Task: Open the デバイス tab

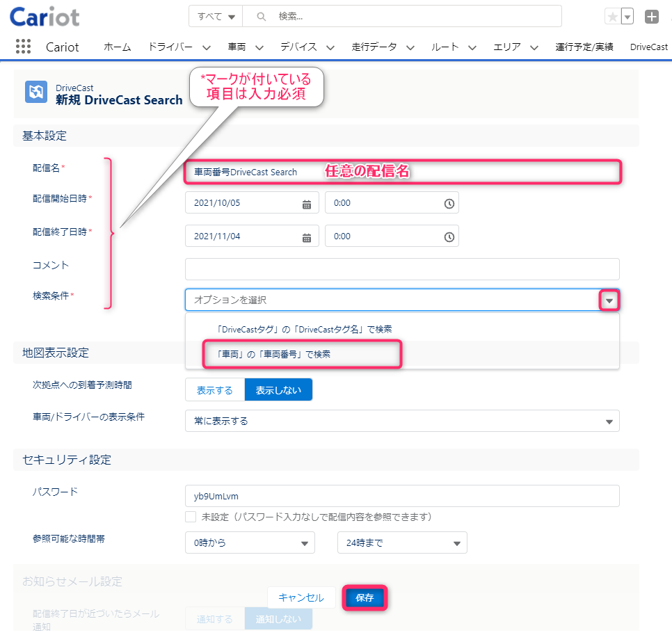Action: coord(298,47)
